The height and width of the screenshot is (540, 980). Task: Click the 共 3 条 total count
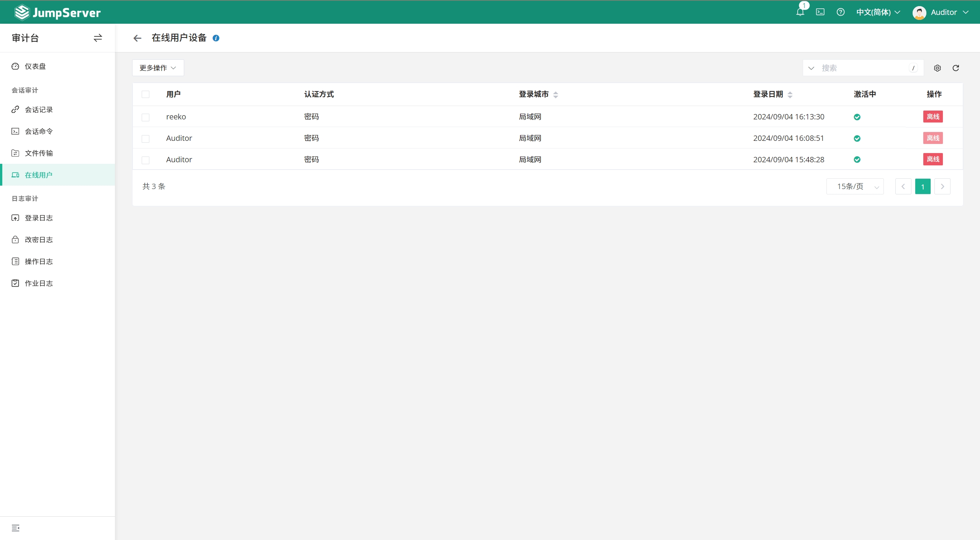point(154,186)
